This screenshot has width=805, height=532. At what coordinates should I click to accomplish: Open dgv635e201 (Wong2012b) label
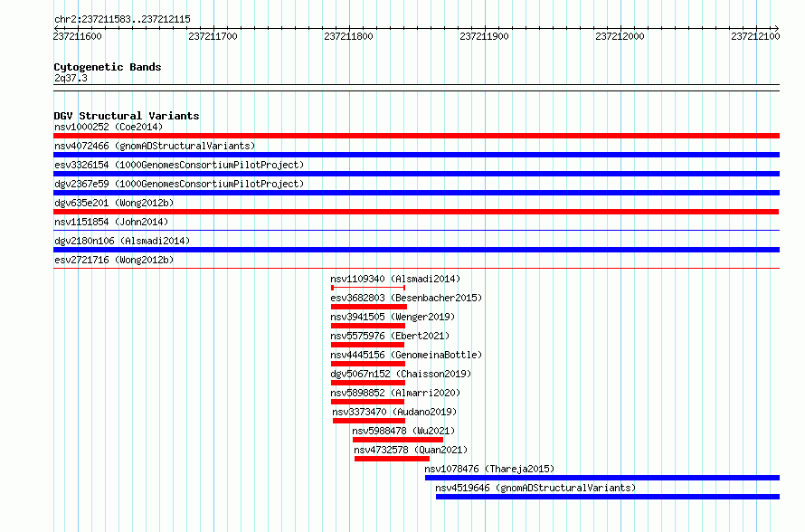click(x=114, y=203)
